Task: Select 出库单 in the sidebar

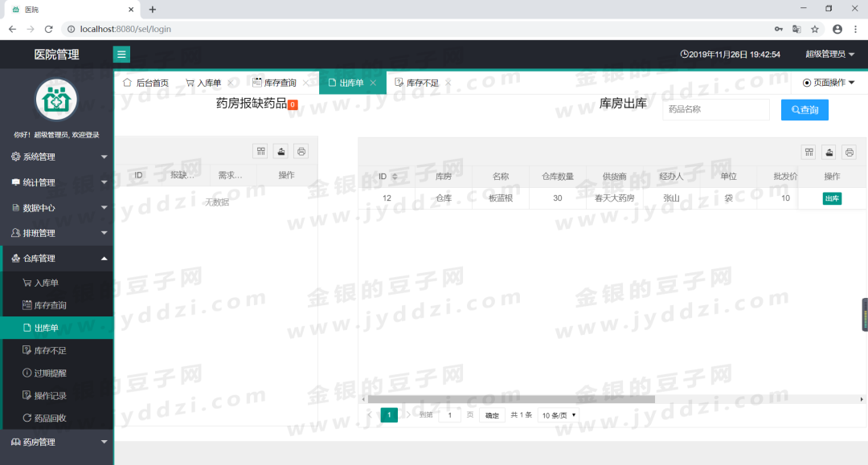Action: click(58, 328)
